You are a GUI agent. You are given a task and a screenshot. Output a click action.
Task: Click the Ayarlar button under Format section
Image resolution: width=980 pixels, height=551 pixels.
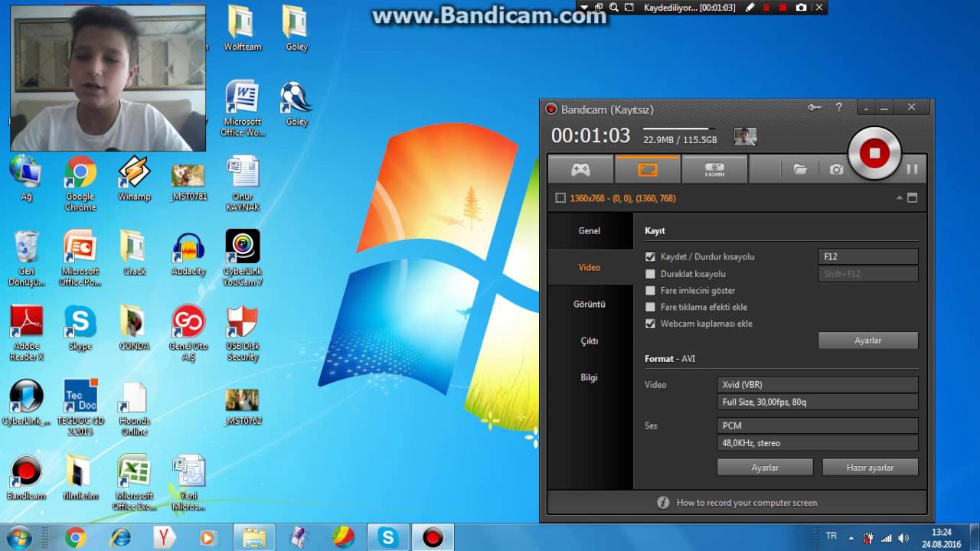(x=765, y=468)
